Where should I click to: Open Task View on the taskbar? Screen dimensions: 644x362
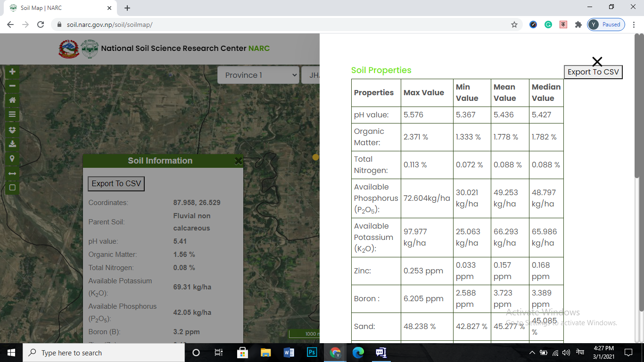tap(219, 353)
